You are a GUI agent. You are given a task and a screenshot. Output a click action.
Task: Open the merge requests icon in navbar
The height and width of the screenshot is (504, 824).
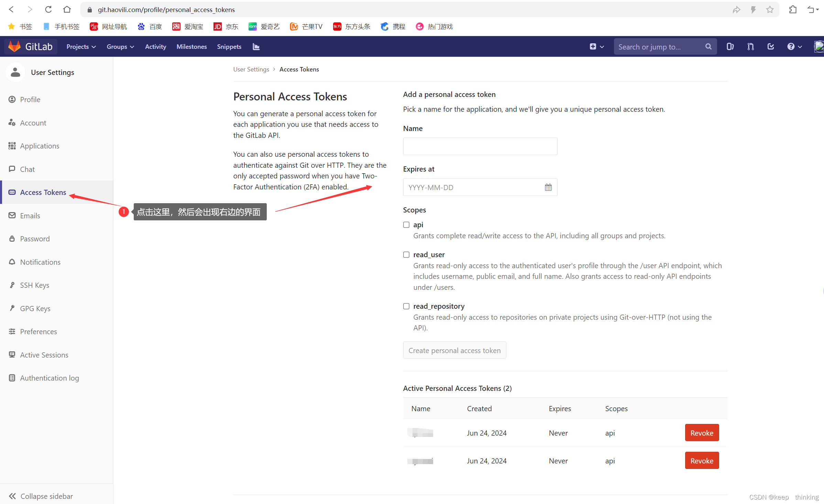point(750,46)
